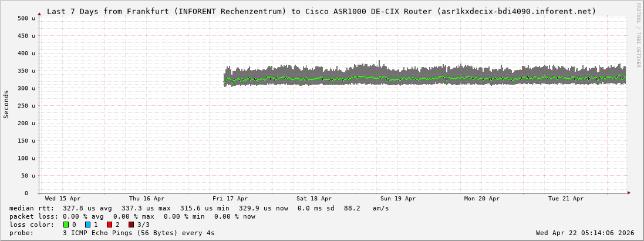Click the Wed Apr 22 05:14:06 2026 timestamp
Viewport: 644px width, 241px height.
[585, 233]
